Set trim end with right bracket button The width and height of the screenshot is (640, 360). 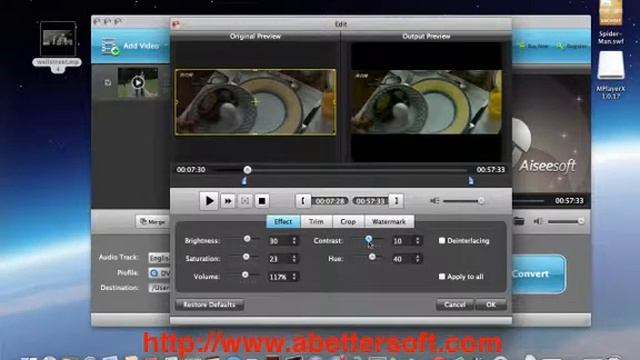pos(396,201)
